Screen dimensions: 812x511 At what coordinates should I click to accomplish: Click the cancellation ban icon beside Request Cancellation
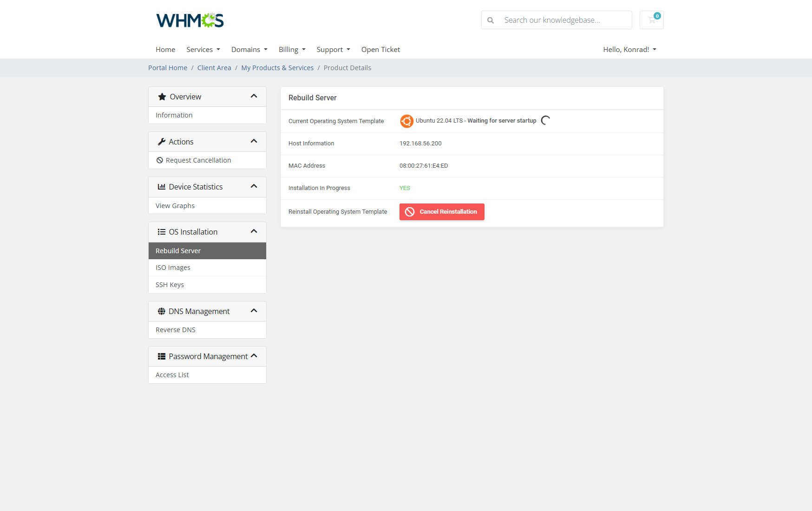[x=159, y=160]
